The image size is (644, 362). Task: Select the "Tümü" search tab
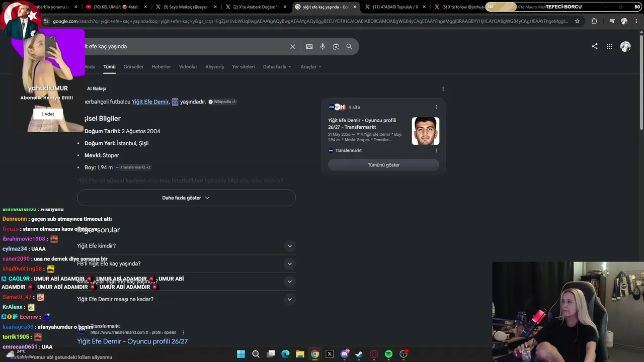[109, 67]
